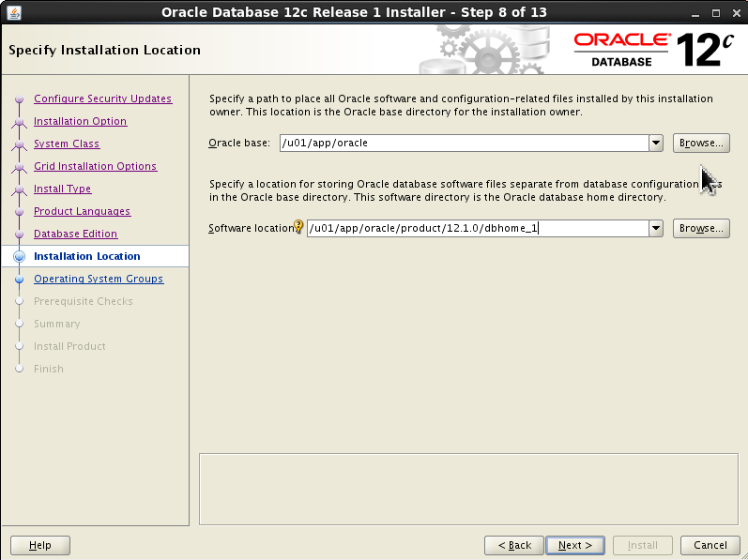Click the Software location help hint icon

tap(298, 226)
